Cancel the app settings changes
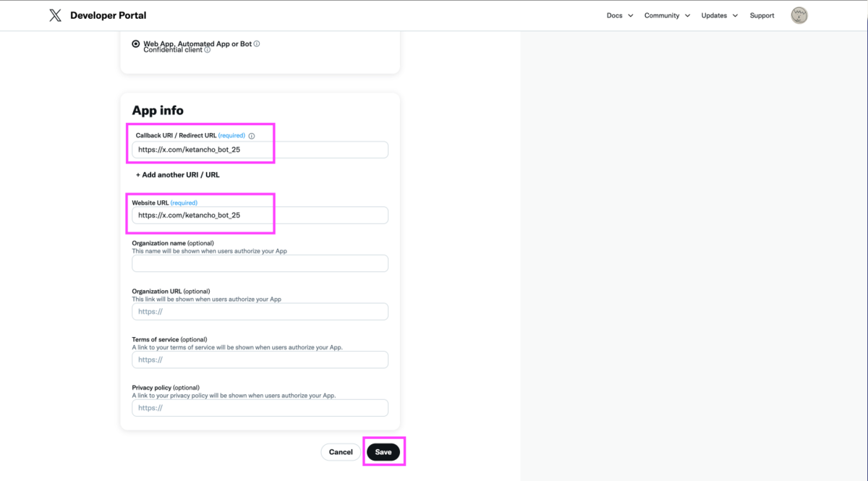Viewport: 868px width, 481px height. [341, 452]
